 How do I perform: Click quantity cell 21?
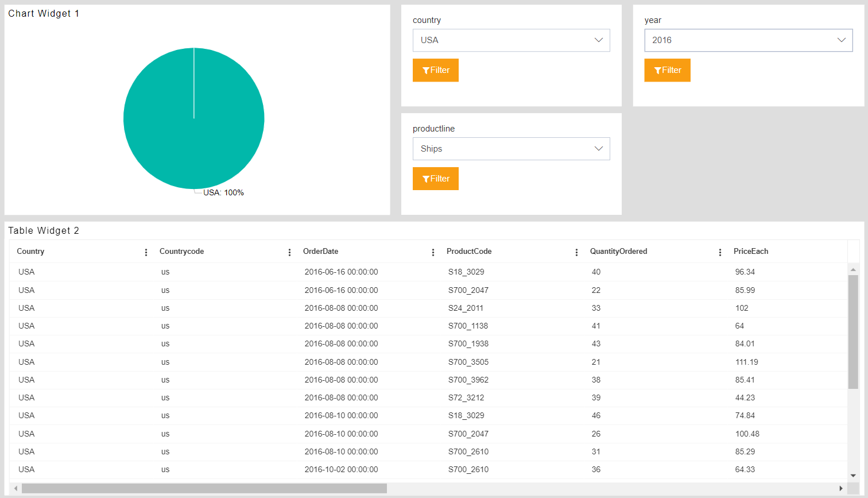596,362
